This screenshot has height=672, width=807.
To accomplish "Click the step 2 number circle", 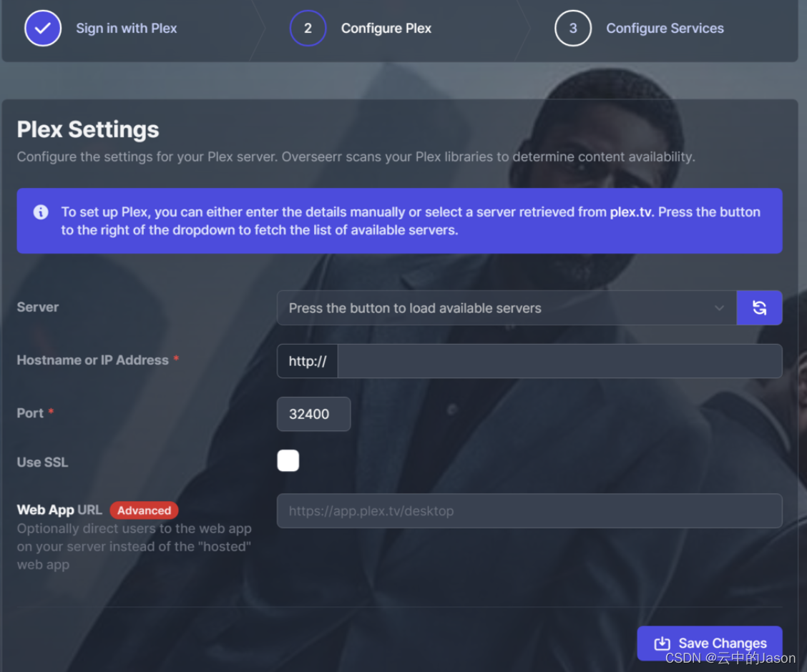I will [x=308, y=29].
